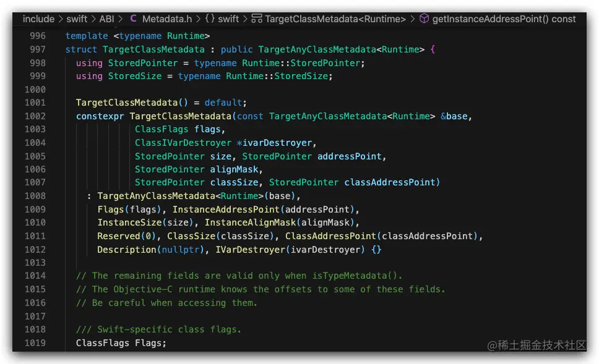This screenshot has width=599, height=364.
Task: Click line number 997 in gutter
Action: coord(37,49)
